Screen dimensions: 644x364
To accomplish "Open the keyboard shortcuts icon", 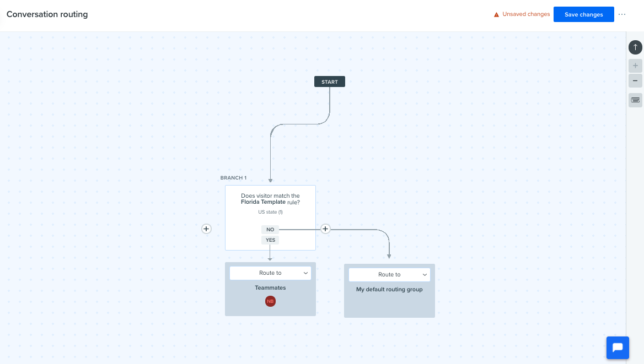I will click(635, 100).
